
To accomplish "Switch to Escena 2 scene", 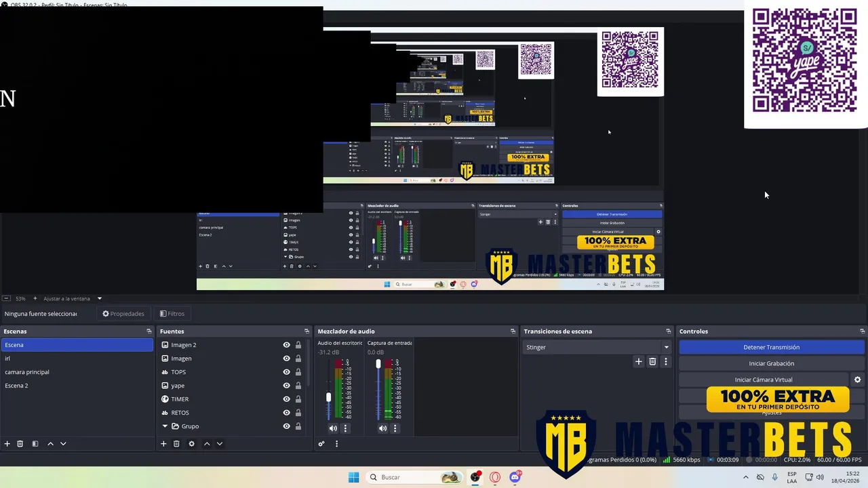I will click(77, 386).
